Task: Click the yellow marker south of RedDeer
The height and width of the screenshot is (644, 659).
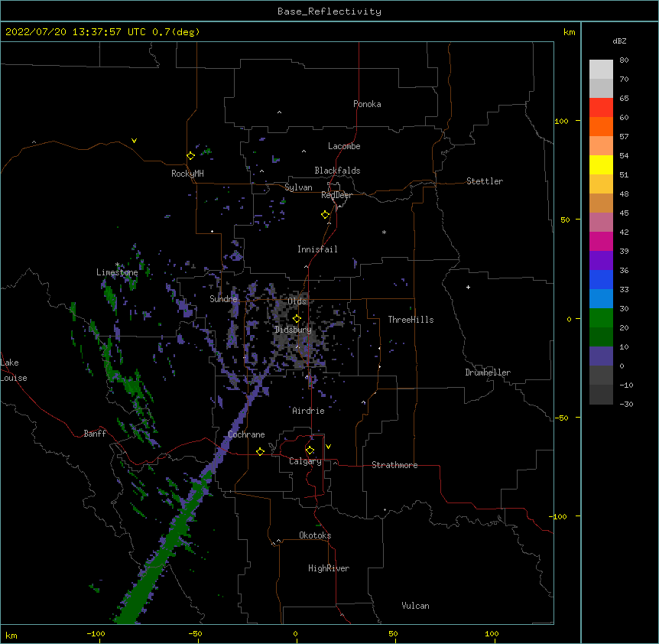Action: pyautogui.click(x=325, y=214)
